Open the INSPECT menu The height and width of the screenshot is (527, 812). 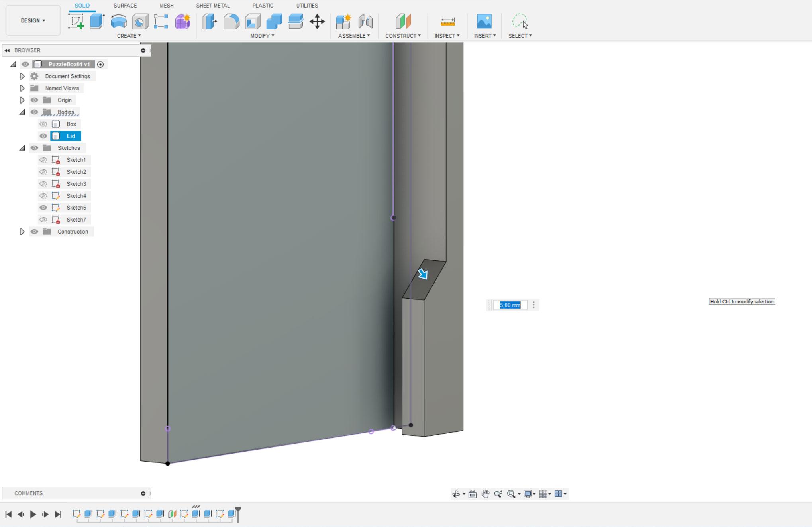pos(447,36)
